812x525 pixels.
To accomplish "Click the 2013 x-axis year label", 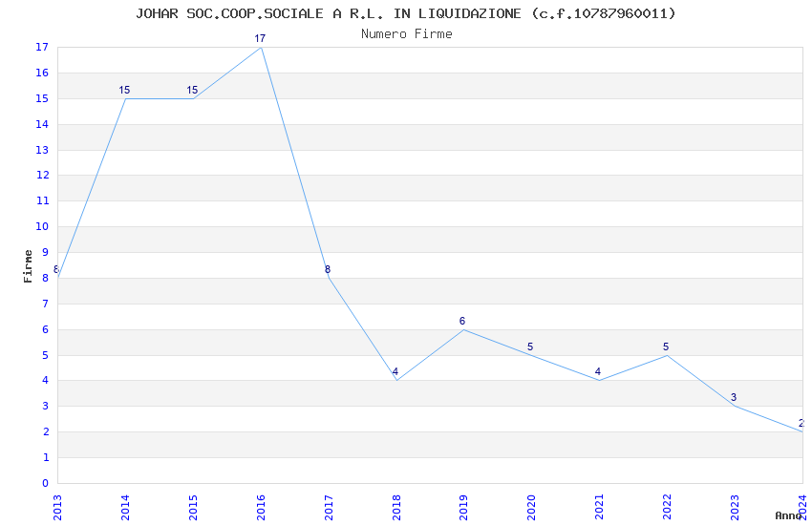I will coord(57,508).
